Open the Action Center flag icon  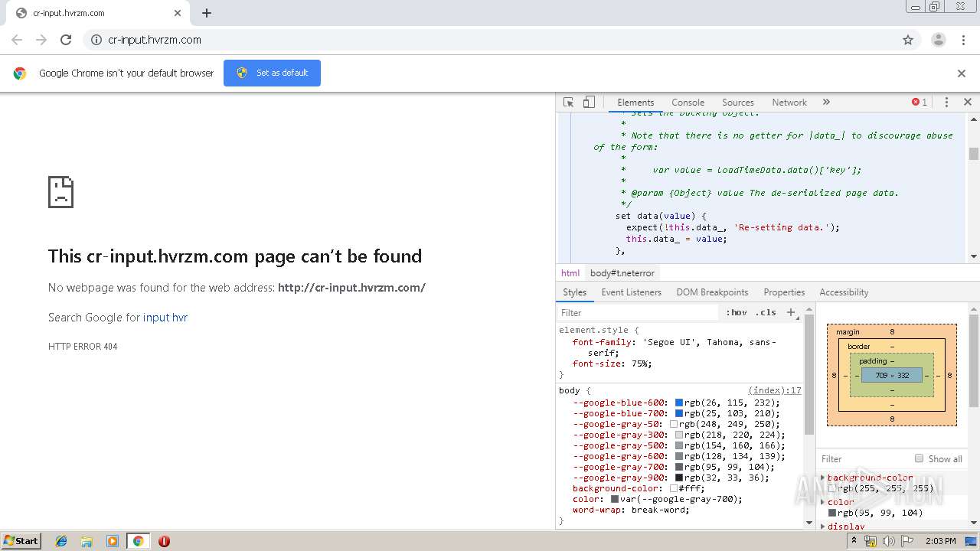point(906,541)
